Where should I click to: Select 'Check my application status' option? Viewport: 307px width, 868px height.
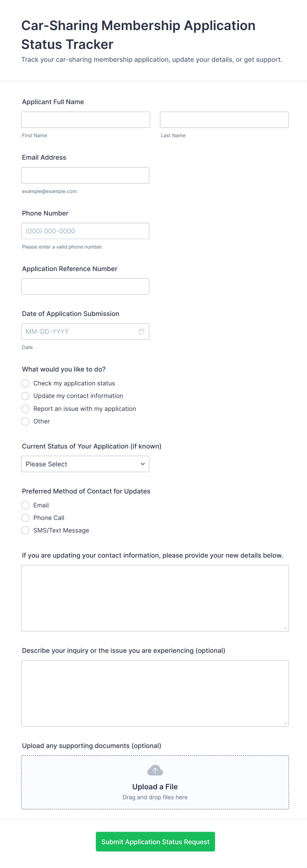click(25, 383)
